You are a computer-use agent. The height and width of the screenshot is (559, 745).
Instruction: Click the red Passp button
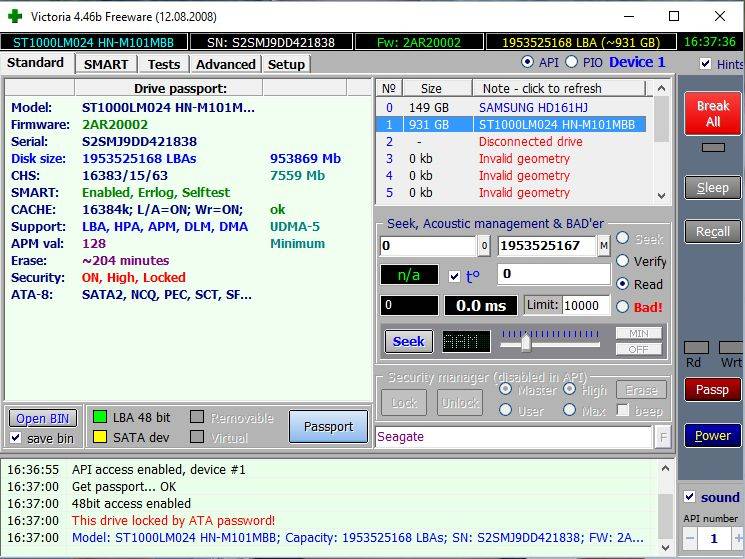click(713, 389)
